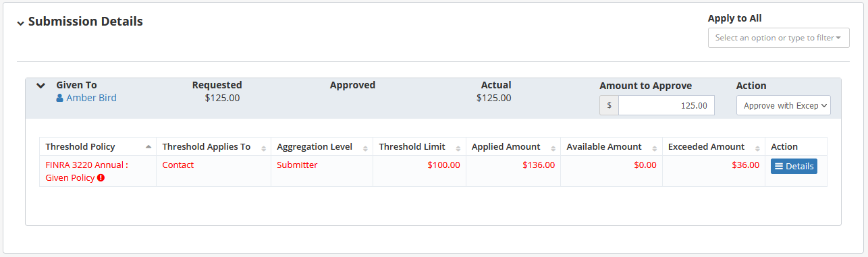Click the Amount to Approve input field
Viewport: 868px width, 257px height.
666,105
